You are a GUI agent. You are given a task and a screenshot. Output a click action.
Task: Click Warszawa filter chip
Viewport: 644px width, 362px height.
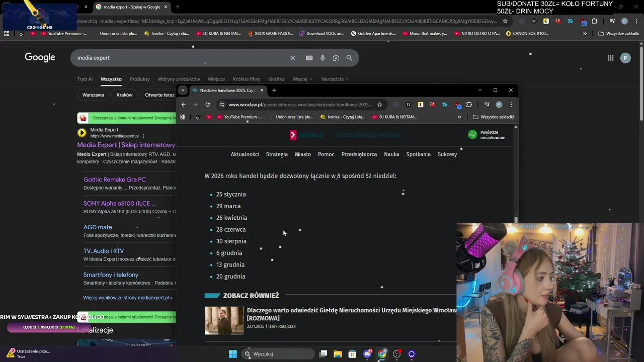(93, 95)
